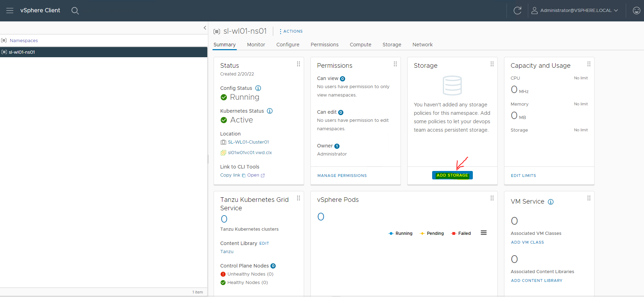Image resolution: width=644 pixels, height=297 pixels.
Task: Click the namespace icon beside title
Action: tap(217, 32)
